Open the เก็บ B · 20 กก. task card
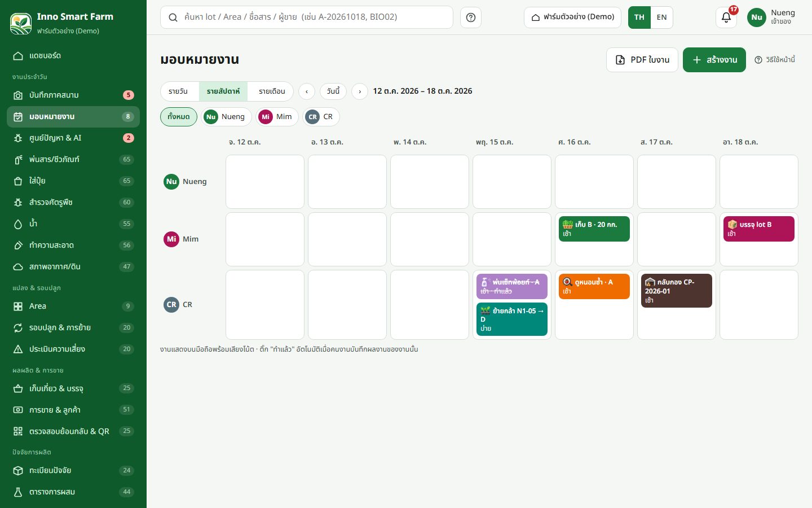Image resolution: width=812 pixels, height=508 pixels. (x=594, y=229)
